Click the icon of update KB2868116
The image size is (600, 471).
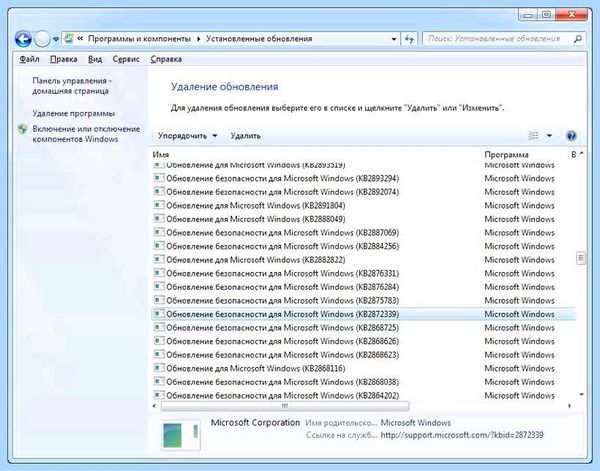click(159, 368)
